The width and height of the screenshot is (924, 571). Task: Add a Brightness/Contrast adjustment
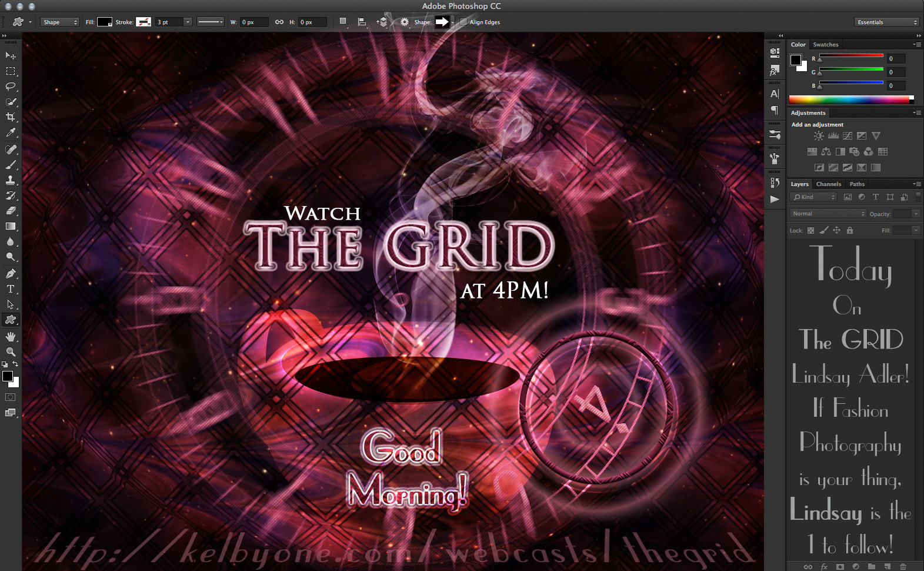click(819, 136)
